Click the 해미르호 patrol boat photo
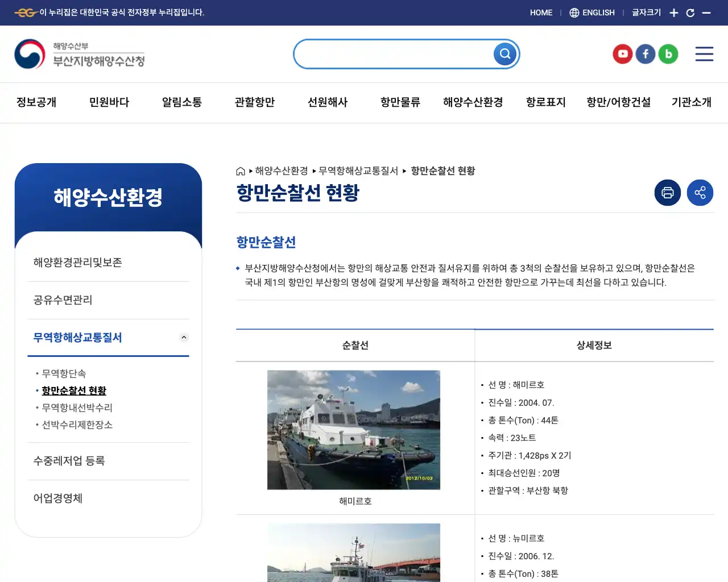728x582 pixels. [x=354, y=430]
